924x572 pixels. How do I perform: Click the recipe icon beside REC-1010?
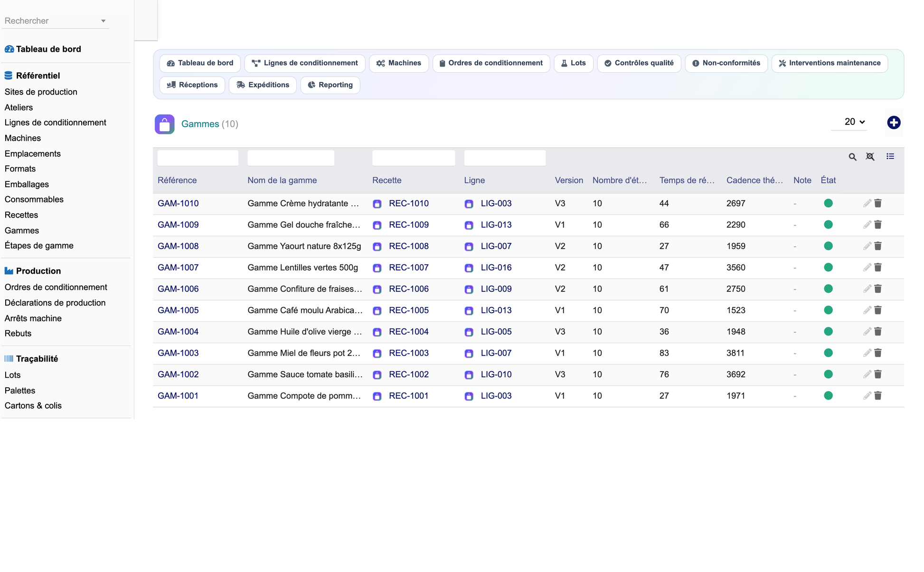(x=377, y=204)
